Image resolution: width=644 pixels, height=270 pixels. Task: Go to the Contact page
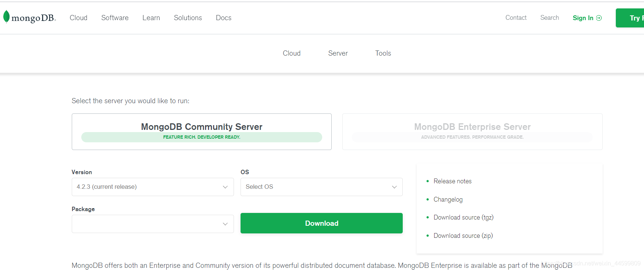[516, 18]
